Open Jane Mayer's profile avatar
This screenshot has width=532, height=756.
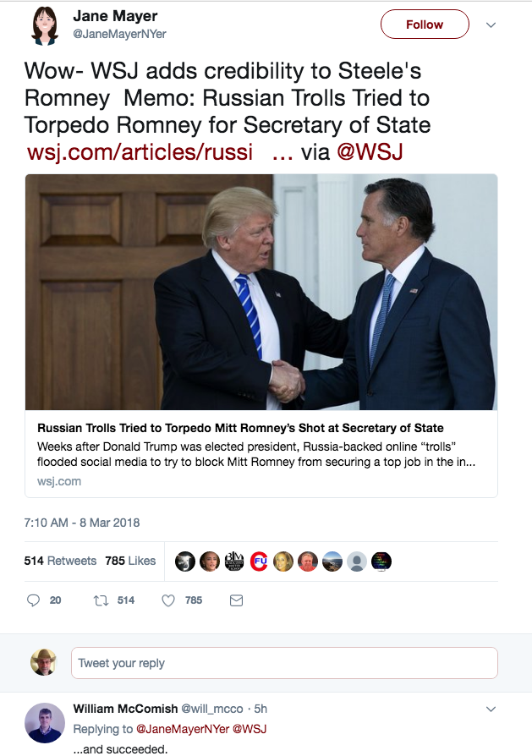44,25
